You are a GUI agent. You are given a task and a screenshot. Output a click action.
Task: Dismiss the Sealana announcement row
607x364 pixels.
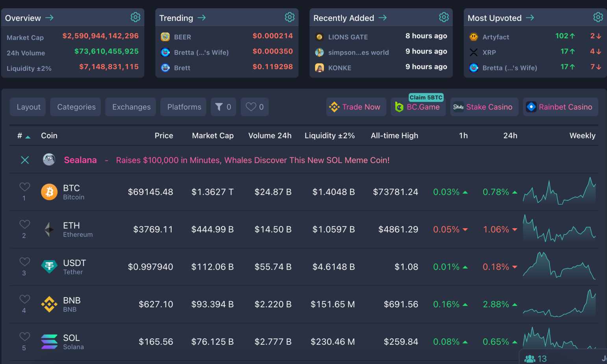coord(24,160)
